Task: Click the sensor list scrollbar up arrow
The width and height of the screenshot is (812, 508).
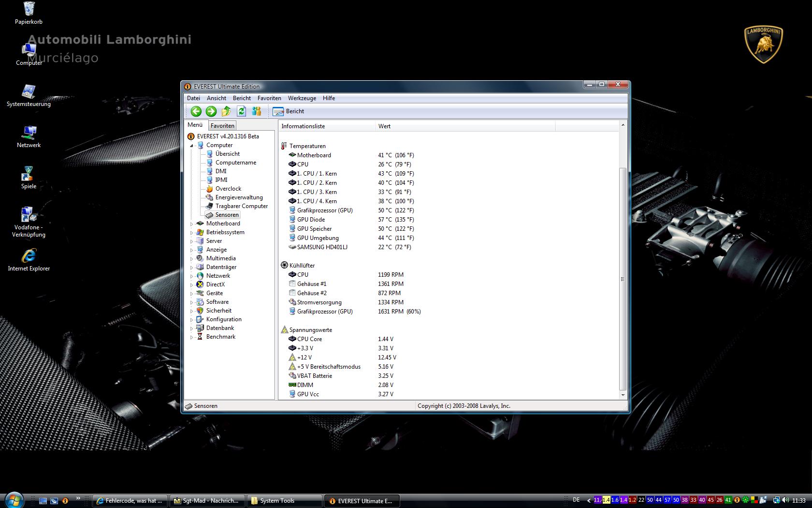Action: point(623,125)
